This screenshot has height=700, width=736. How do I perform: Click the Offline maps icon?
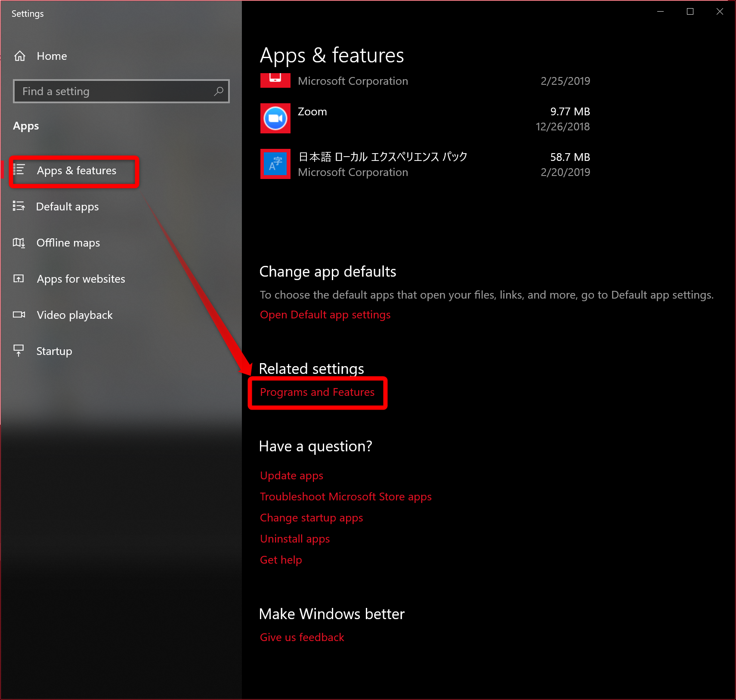(x=19, y=243)
